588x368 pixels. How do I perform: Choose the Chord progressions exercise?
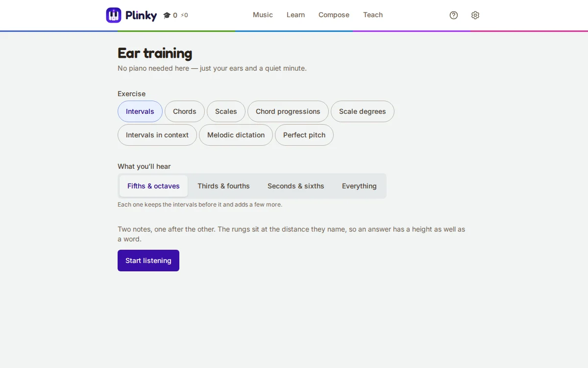pyautogui.click(x=288, y=111)
